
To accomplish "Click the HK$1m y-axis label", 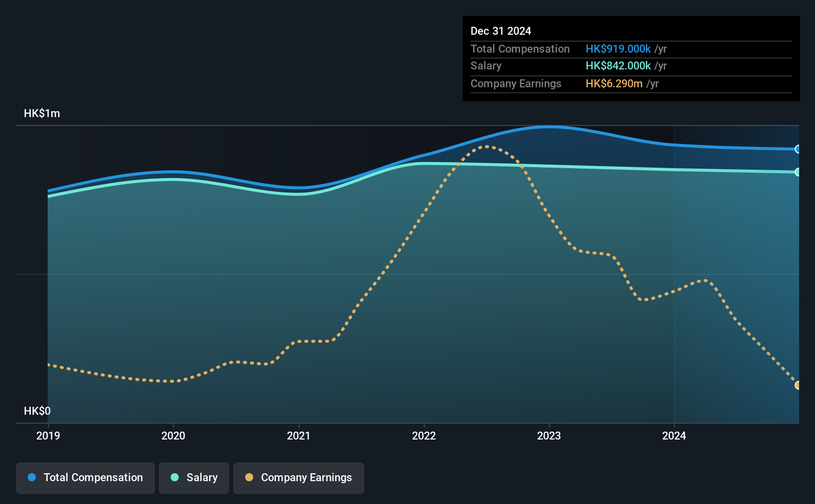I will point(42,113).
